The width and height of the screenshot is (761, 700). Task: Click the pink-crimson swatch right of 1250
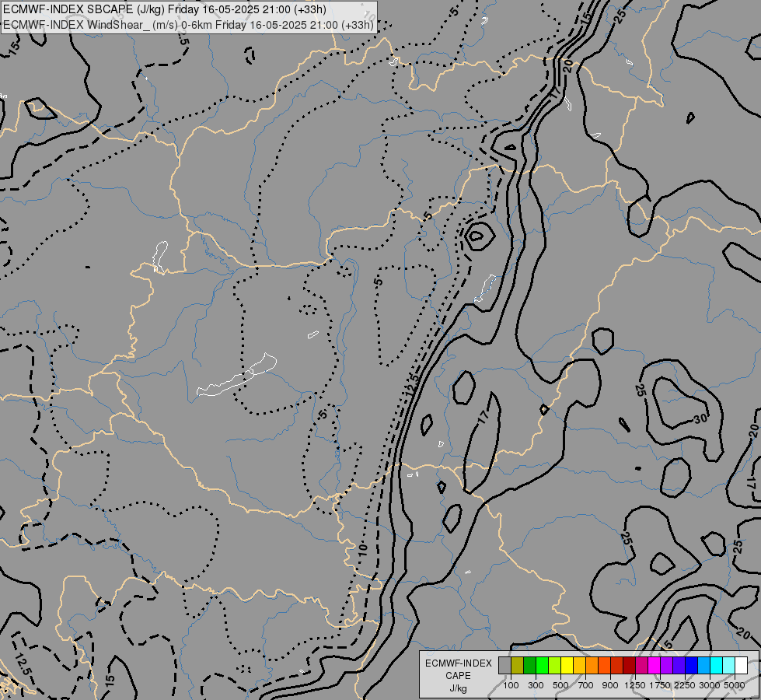[641, 665]
